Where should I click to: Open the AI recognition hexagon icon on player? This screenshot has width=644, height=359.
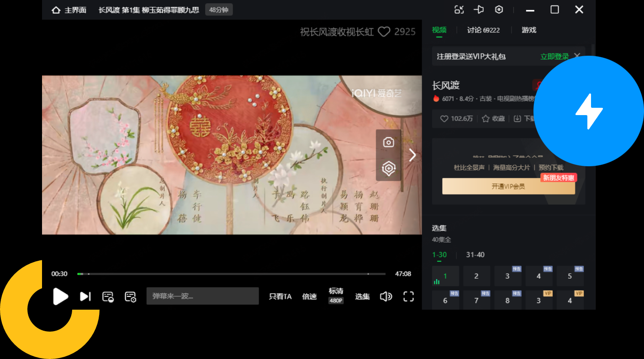[388, 168]
